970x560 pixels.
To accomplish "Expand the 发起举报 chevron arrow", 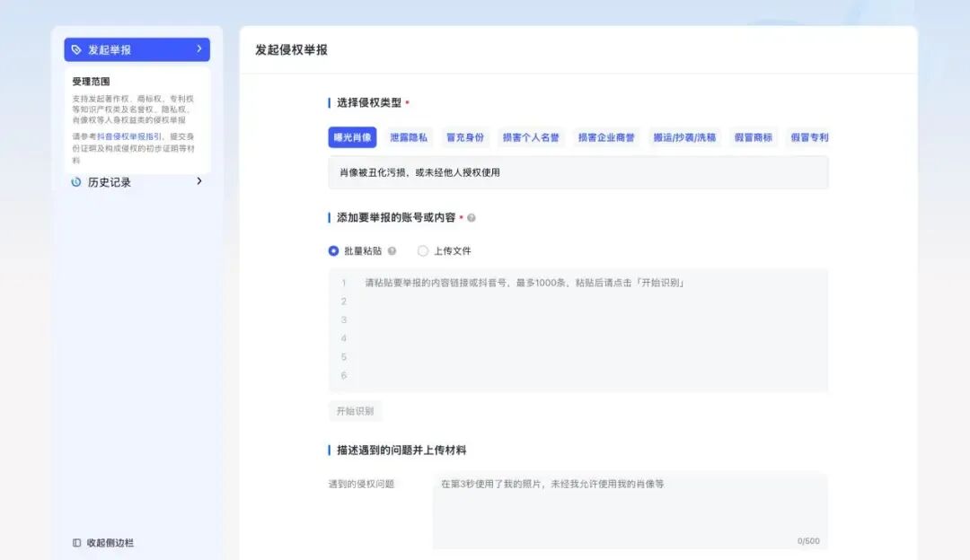I will coord(199,48).
